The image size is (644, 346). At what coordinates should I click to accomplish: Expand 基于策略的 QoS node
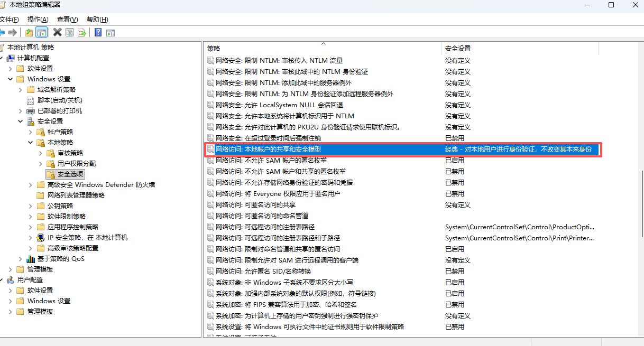[21, 259]
